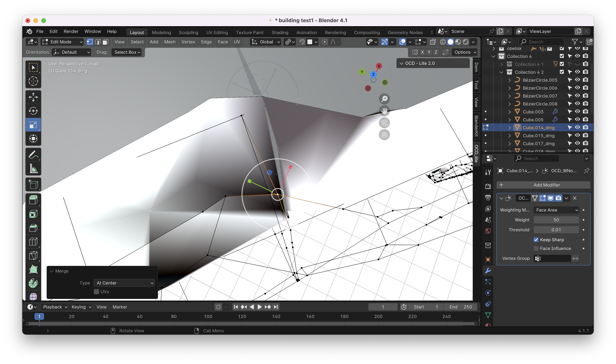Open the Select Box drag dropdown
The width and height of the screenshot is (616, 364).
tap(127, 52)
